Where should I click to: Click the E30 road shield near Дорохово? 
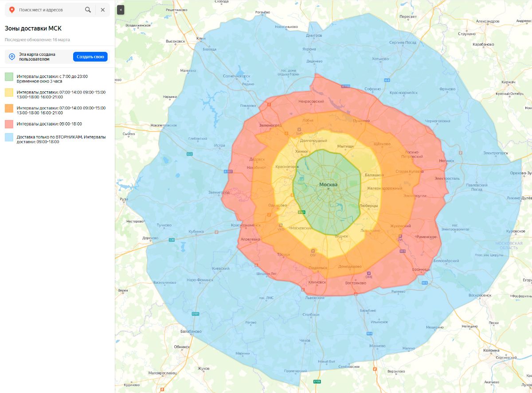(172, 240)
